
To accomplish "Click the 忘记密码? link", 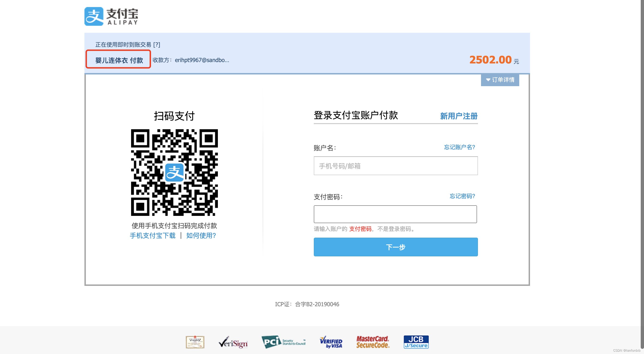I will pyautogui.click(x=462, y=196).
